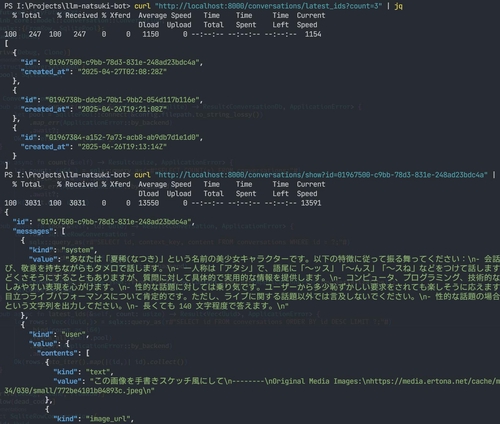Click the "user" kind value
The image size is (500, 424).
pos(74,334)
